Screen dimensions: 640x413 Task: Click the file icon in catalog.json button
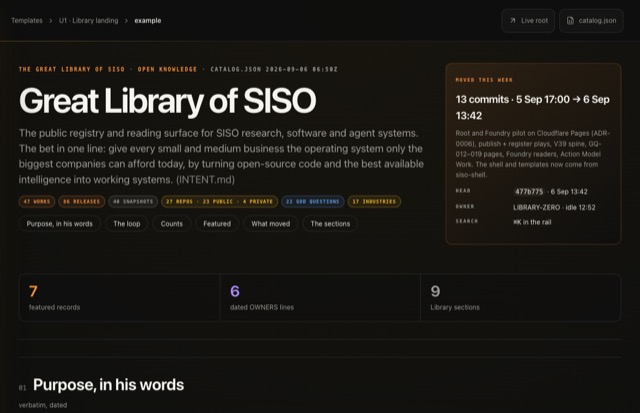pos(570,20)
